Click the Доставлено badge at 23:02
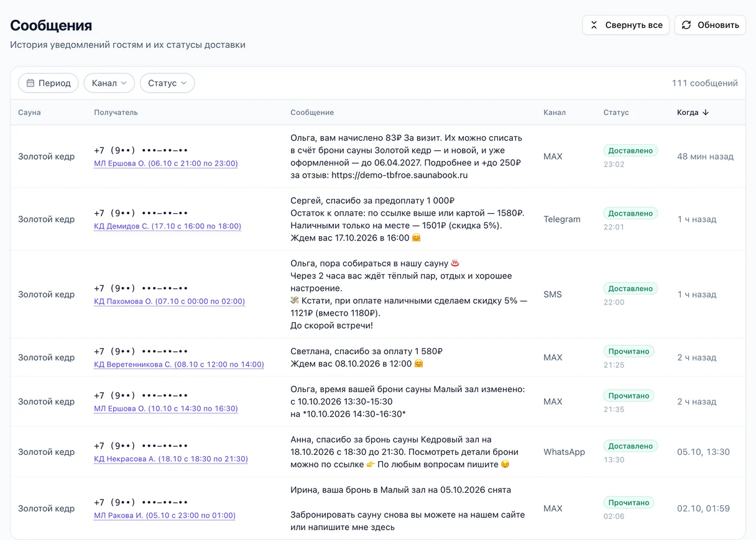The image size is (756, 540). coord(630,150)
